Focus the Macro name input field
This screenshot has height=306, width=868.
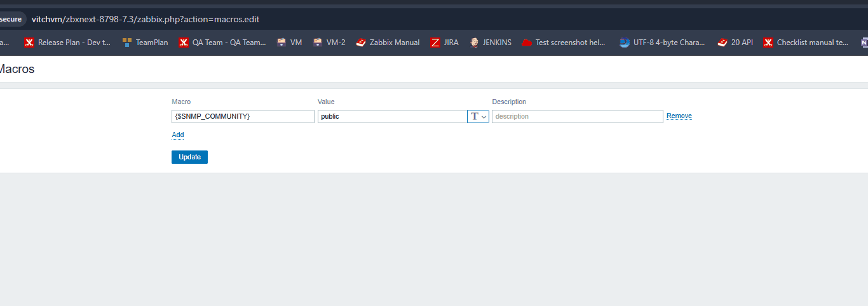[243, 117]
